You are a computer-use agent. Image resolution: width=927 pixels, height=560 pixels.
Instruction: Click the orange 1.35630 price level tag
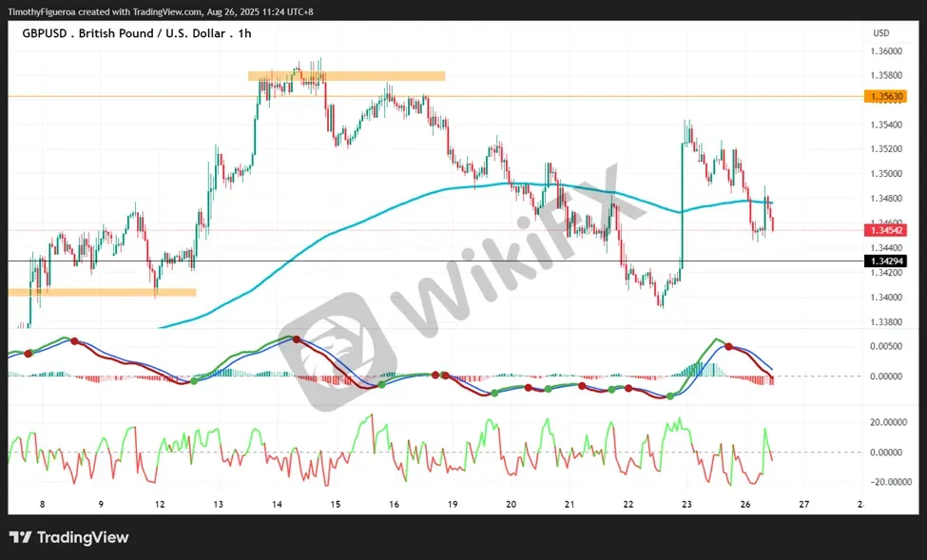[885, 96]
